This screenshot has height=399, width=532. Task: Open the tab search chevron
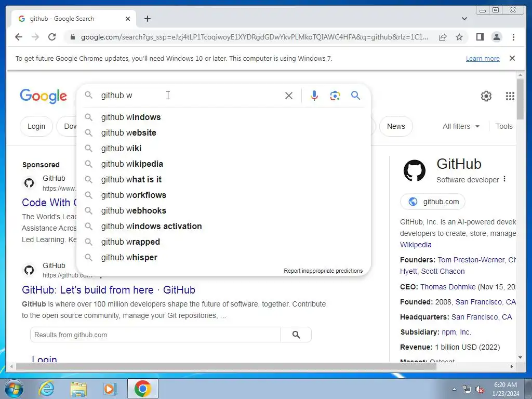(x=464, y=19)
